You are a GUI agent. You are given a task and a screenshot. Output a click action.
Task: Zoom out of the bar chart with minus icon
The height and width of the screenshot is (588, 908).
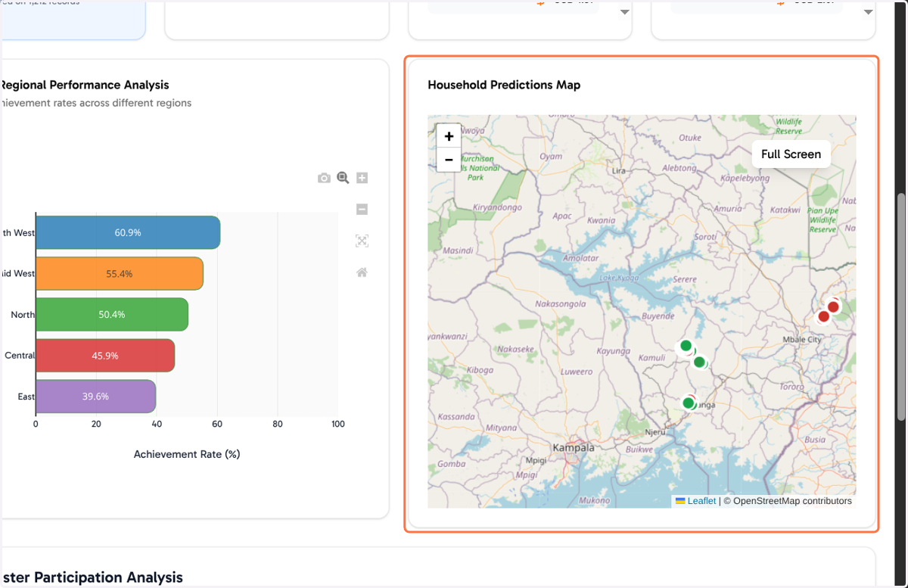coord(362,210)
